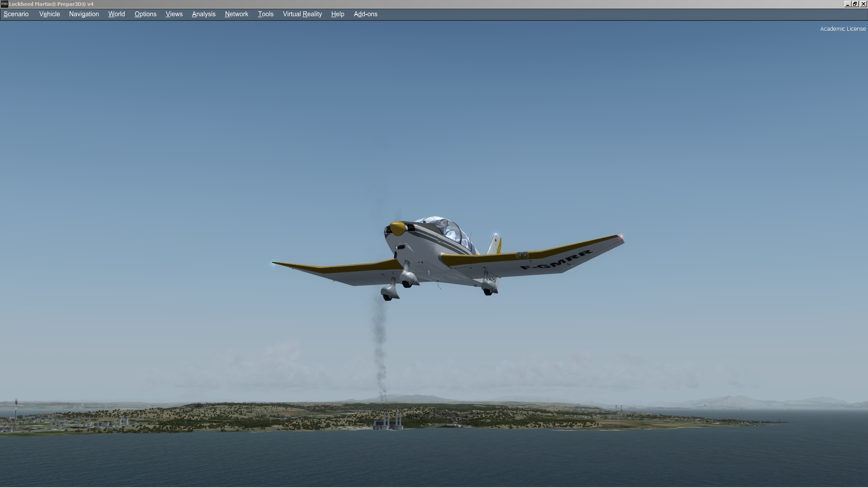The height and width of the screenshot is (488, 868).
Task: Click the F-GMRR aircraft in the scene
Action: (448, 258)
